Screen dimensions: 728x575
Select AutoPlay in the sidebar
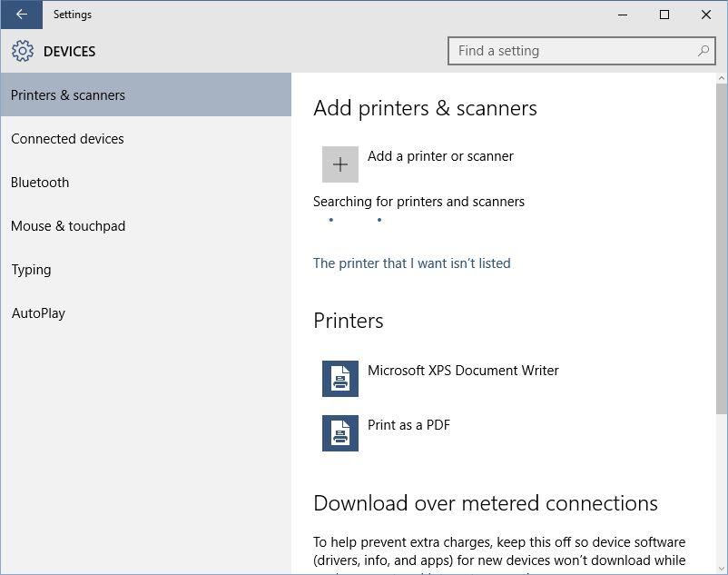pos(146,313)
